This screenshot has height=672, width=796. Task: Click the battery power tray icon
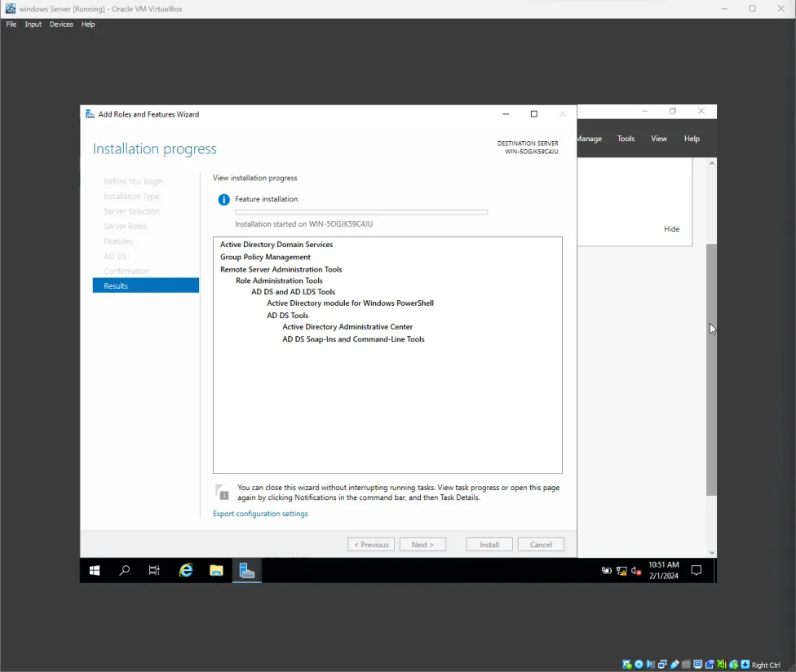[607, 571]
